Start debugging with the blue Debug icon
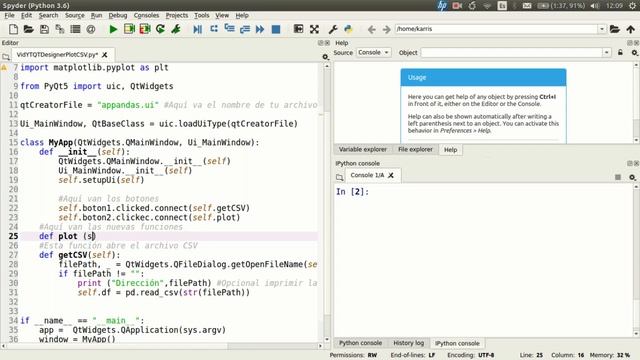This screenshot has height=360, width=640. pos(198,29)
